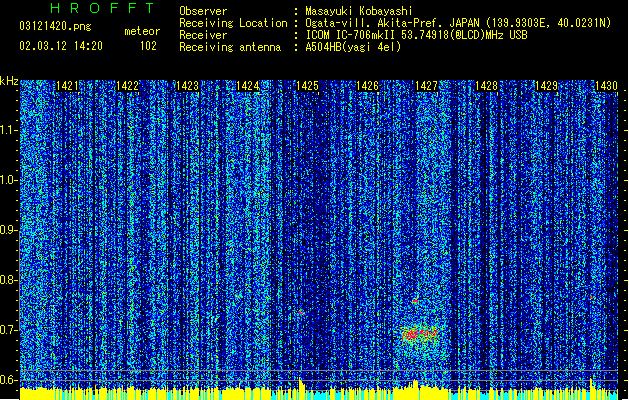This screenshot has width=629, height=400.
Task: Click the Ogata-vill. Akita-Pref. JAPAN location text
Action: click(458, 23)
